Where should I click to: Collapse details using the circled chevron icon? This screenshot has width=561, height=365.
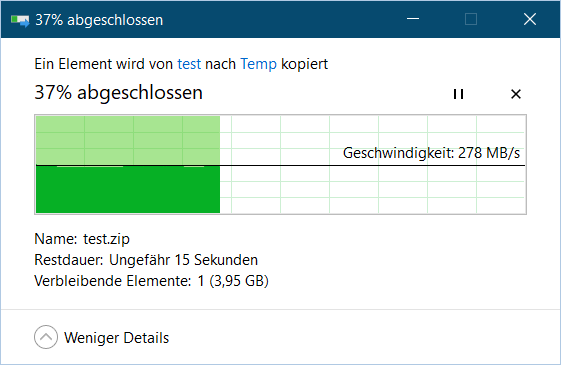coord(46,337)
